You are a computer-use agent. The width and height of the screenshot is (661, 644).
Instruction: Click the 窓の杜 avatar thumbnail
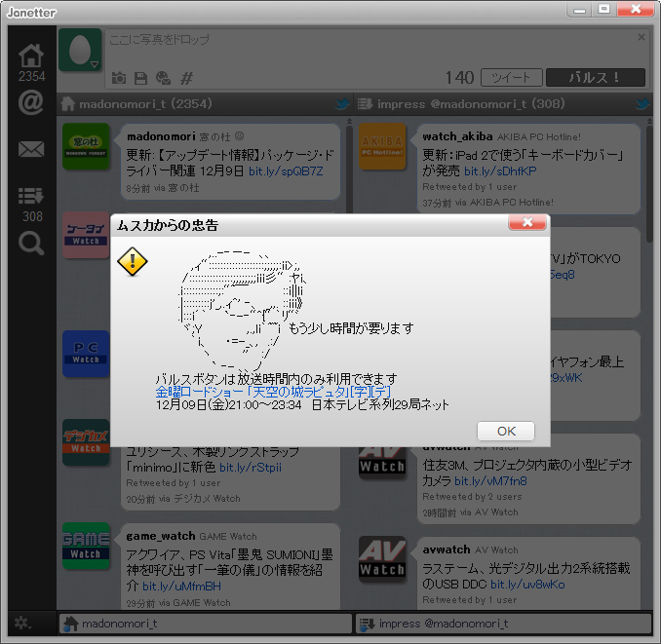(x=86, y=146)
